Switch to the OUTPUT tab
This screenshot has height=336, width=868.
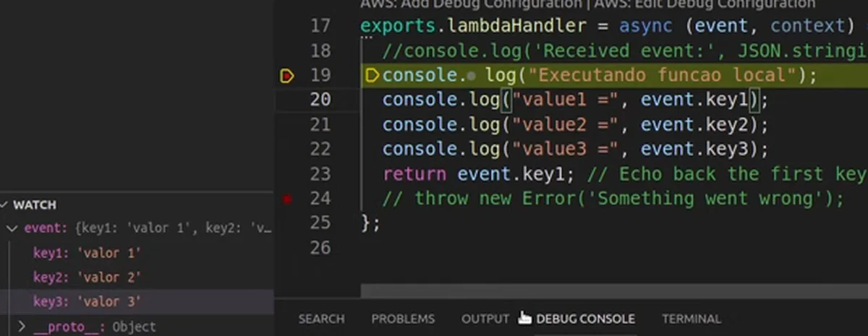point(485,319)
